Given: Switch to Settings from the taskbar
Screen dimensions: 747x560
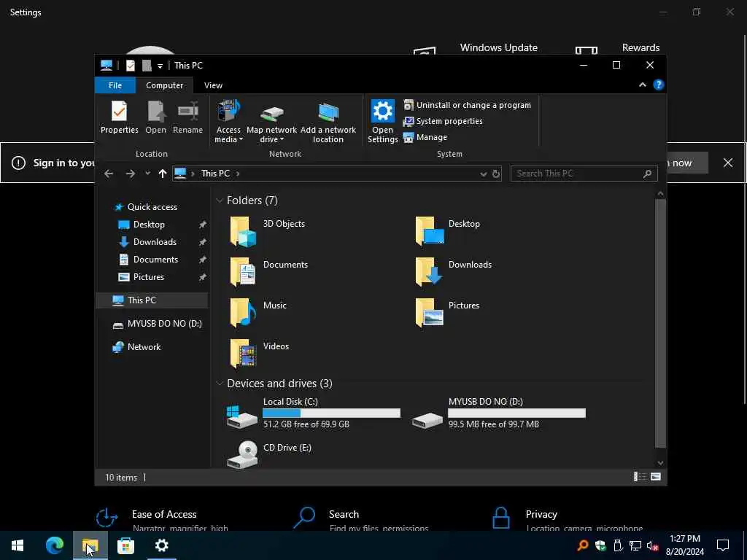Looking at the screenshot, I should pyautogui.click(x=161, y=545).
